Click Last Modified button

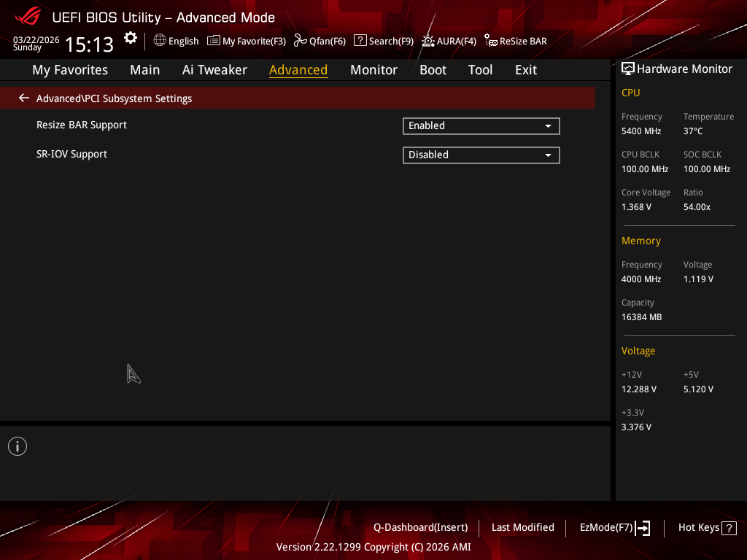pyautogui.click(x=522, y=527)
